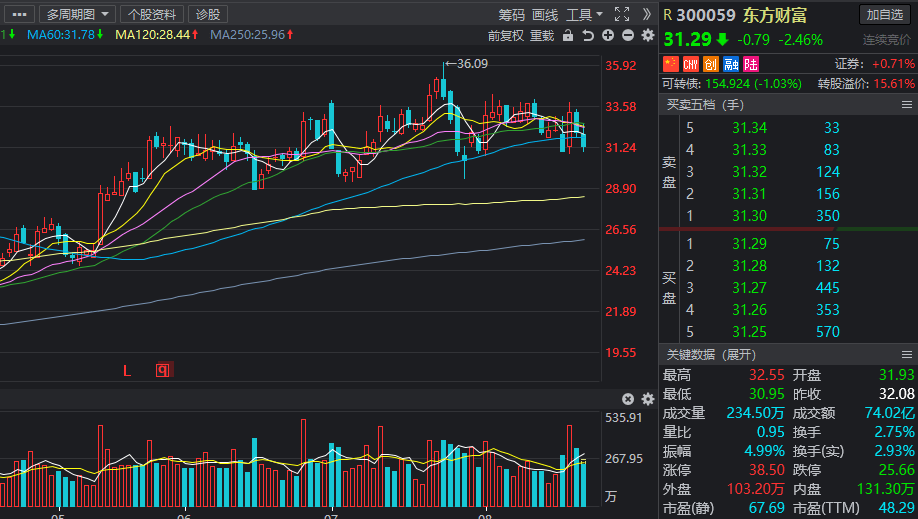Click the red boxed marker beside L
The height and width of the screenshot is (519, 918).
[163, 370]
